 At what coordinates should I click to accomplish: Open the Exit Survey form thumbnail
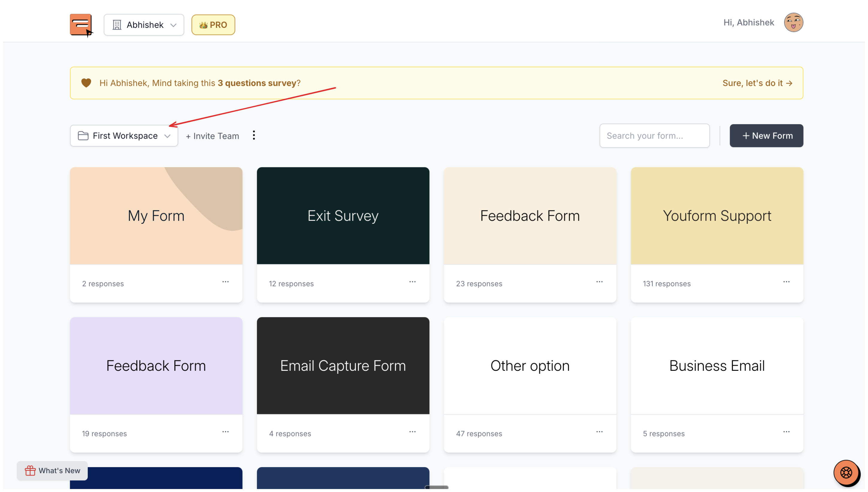click(343, 215)
